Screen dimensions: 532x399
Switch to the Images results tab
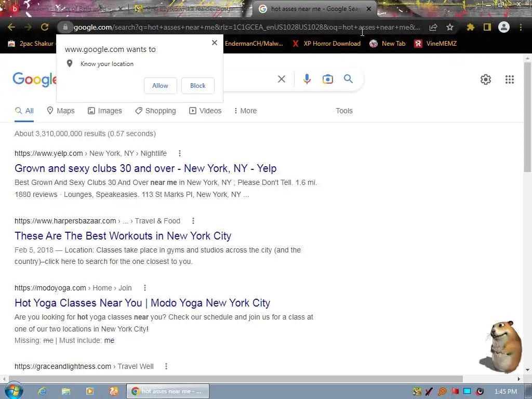(105, 111)
